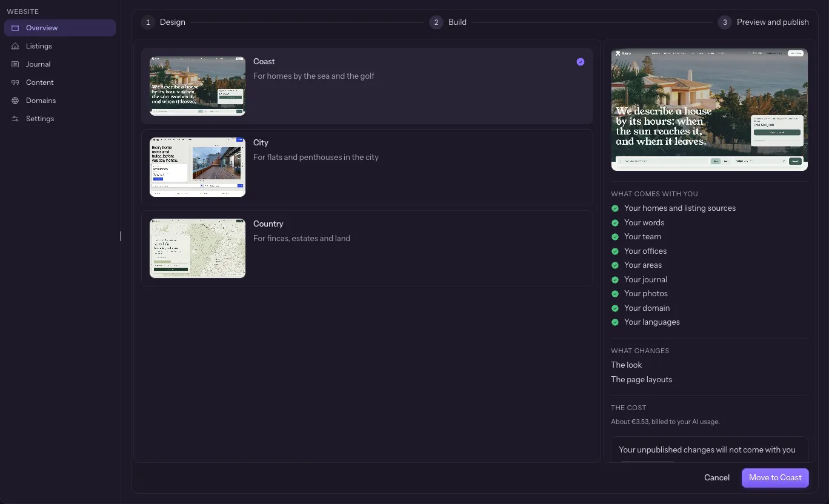
Task: Click the WEBSITE sidebar heading
Action: 22,12
